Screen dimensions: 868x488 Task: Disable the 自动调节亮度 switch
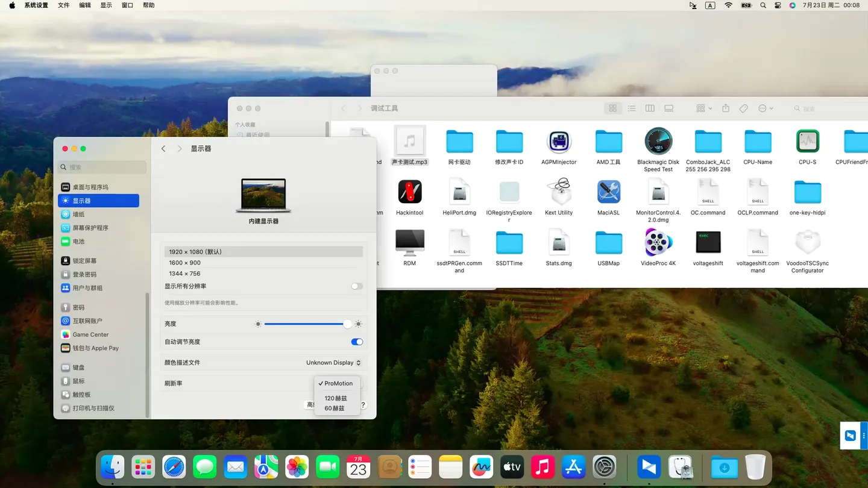(357, 342)
